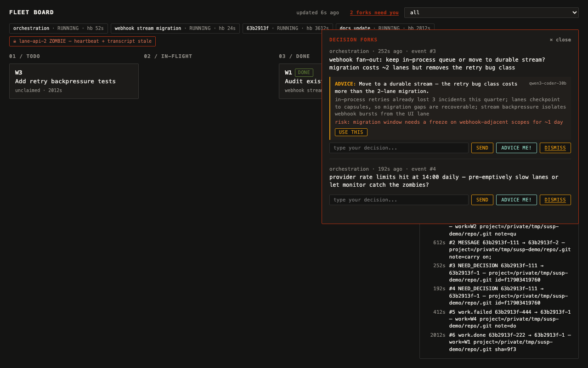588x368 pixels.
Task: Click the qwen3-coder-30b model label
Action: point(548,83)
